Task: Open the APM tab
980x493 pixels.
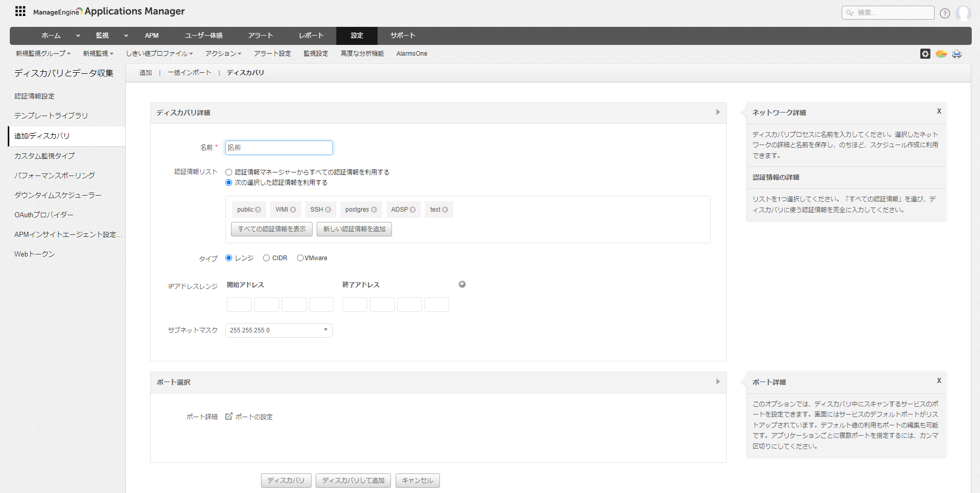Action: tap(152, 36)
